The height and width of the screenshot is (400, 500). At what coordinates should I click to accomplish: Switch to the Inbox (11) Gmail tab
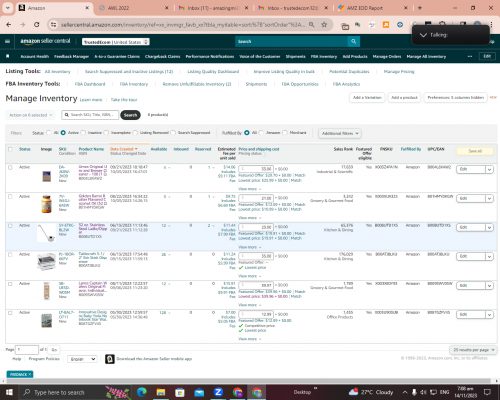point(214,8)
